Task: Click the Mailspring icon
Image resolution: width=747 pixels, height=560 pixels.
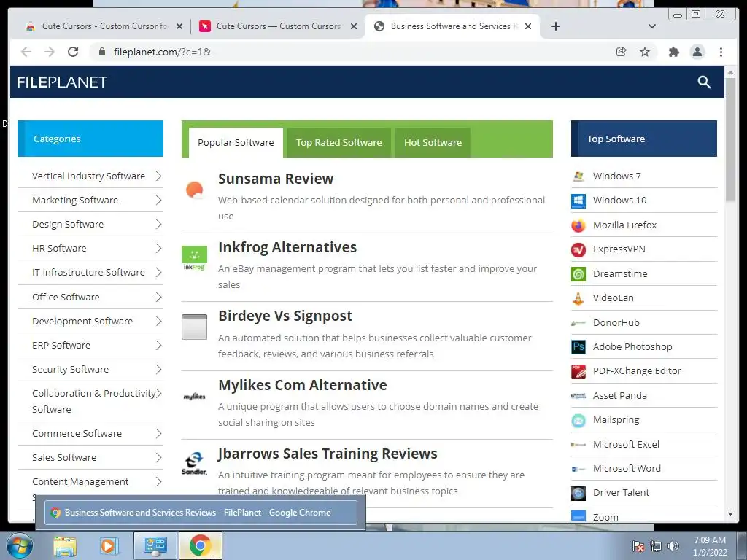Action: click(578, 420)
